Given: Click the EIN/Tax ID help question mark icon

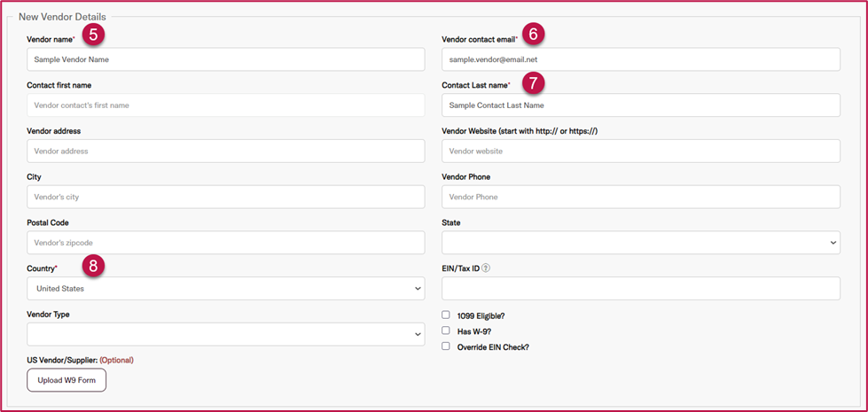Looking at the screenshot, I should click(486, 268).
